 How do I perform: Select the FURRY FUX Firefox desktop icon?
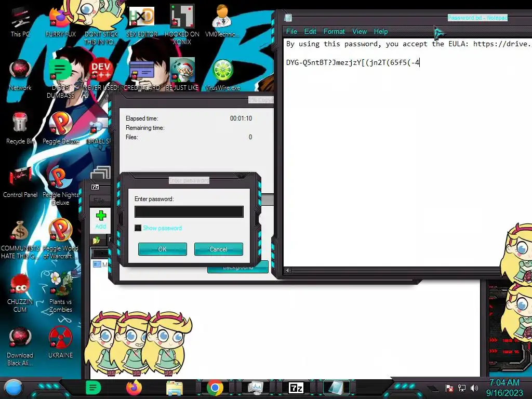[60, 22]
